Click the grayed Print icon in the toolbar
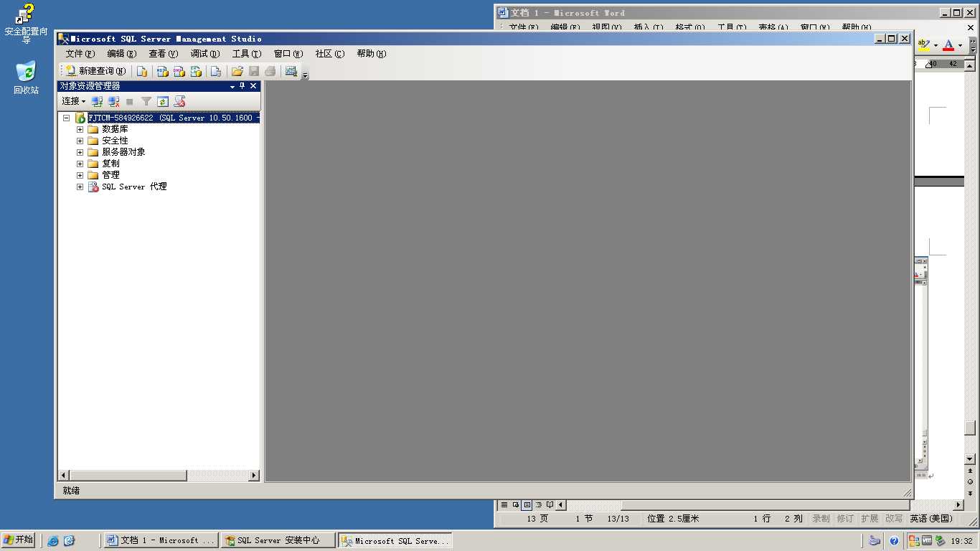The image size is (980, 551). pyautogui.click(x=270, y=71)
